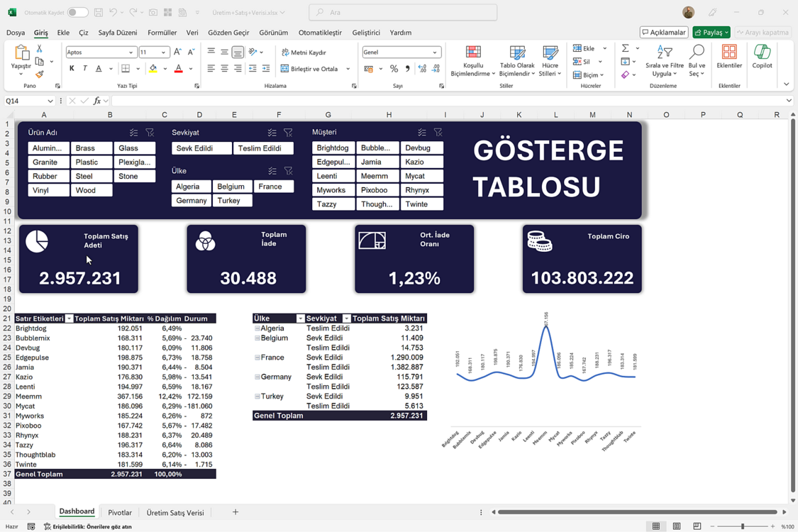Select Teslim Edildi slicer button
Image resolution: width=798 pixels, height=532 pixels.
click(x=263, y=148)
